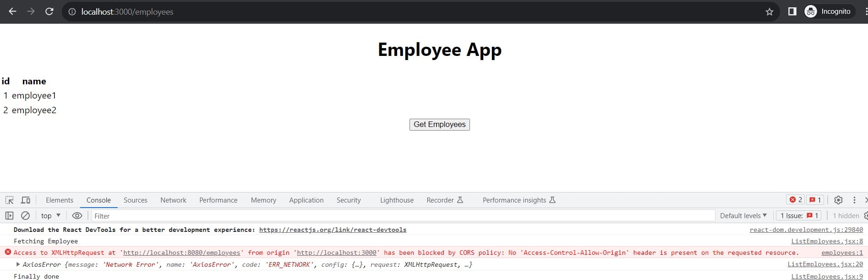
Task: Select the employee1 table cell
Action: click(34, 96)
